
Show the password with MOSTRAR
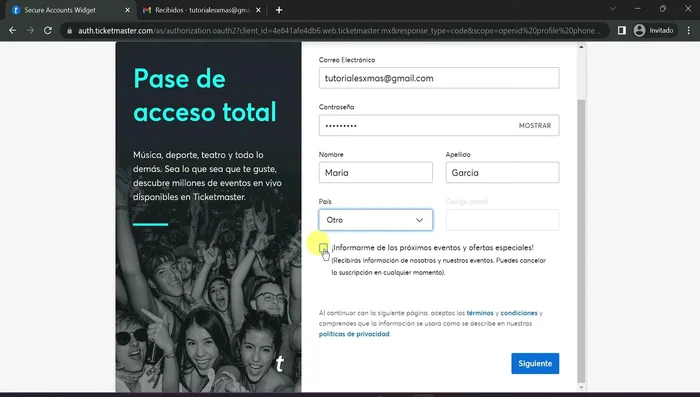[535, 125]
